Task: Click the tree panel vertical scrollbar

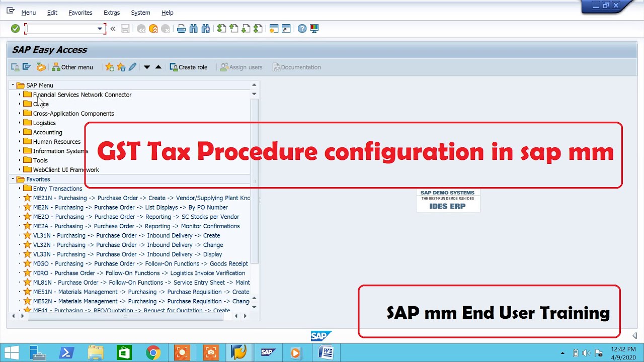Action: pyautogui.click(x=254, y=181)
